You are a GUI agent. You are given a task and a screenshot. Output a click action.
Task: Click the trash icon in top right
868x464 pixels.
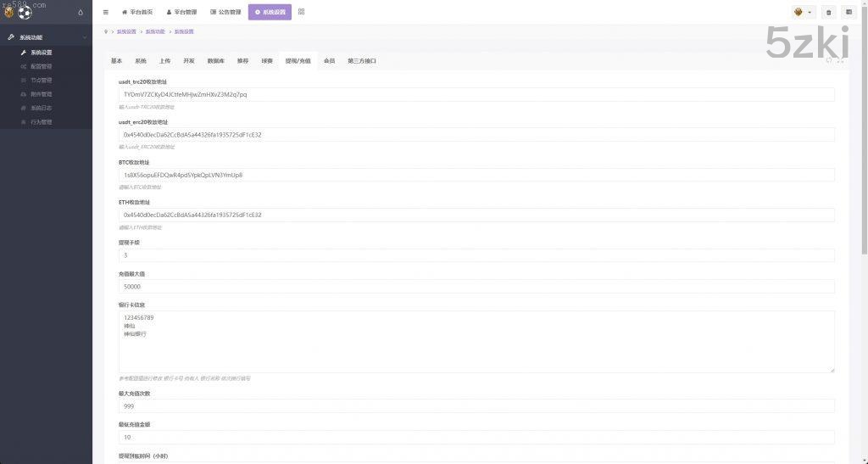pos(828,13)
